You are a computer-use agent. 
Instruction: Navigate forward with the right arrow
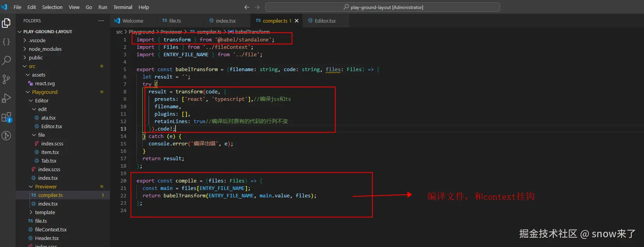(257, 7)
